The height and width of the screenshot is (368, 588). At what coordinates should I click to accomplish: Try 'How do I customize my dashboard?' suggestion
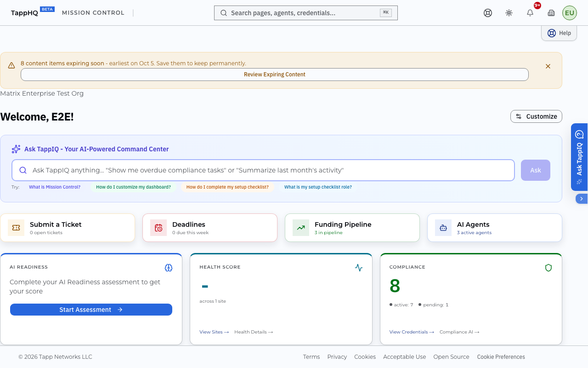pos(133,187)
